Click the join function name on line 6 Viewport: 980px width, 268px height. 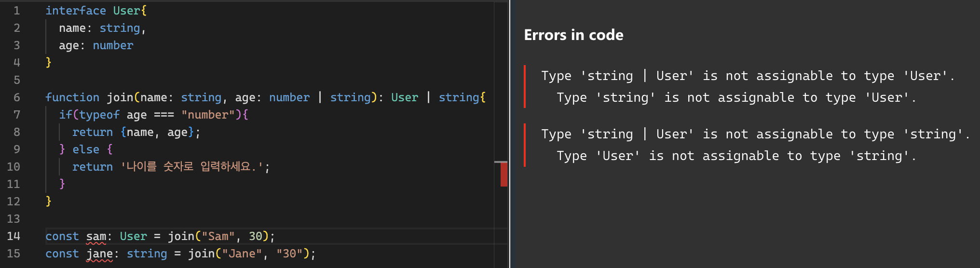(x=120, y=97)
